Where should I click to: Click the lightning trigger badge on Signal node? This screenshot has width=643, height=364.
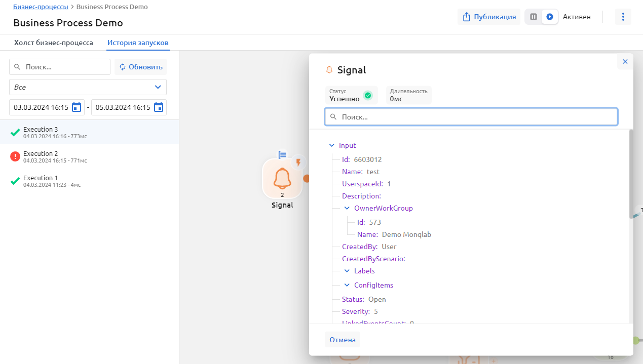[299, 162]
